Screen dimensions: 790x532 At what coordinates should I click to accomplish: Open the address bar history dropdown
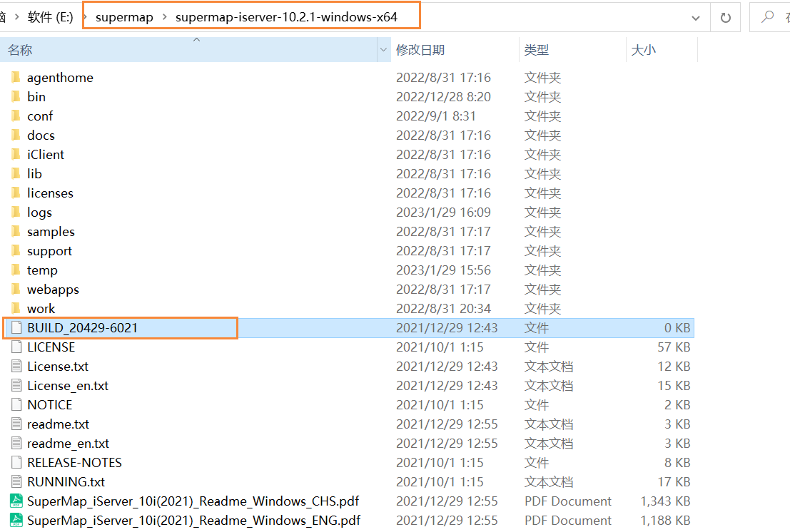click(x=696, y=18)
